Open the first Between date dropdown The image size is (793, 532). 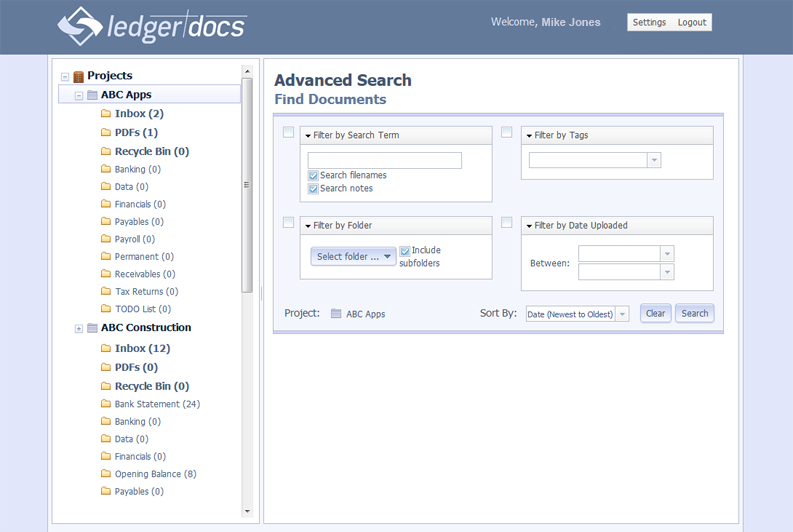click(x=667, y=253)
